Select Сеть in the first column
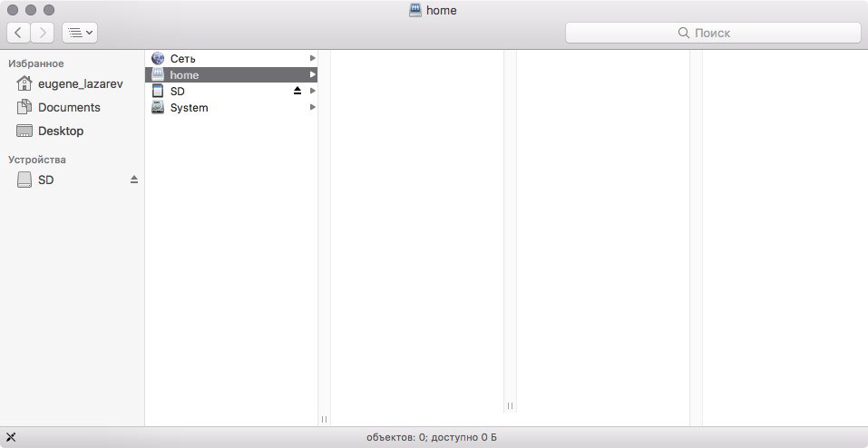This screenshot has height=448, width=868. 231,58
